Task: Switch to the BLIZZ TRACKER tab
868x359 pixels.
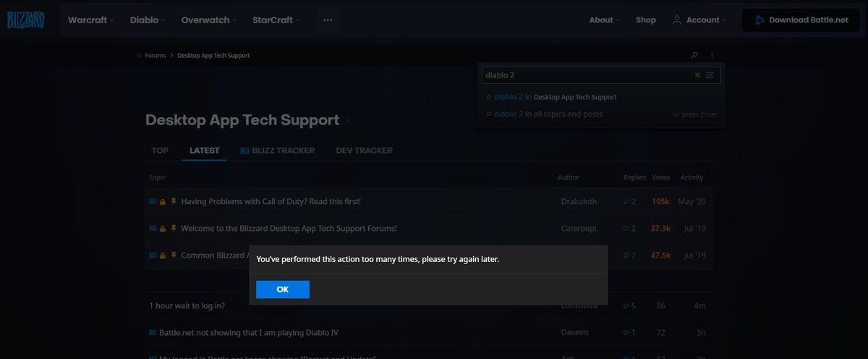Action: point(278,151)
